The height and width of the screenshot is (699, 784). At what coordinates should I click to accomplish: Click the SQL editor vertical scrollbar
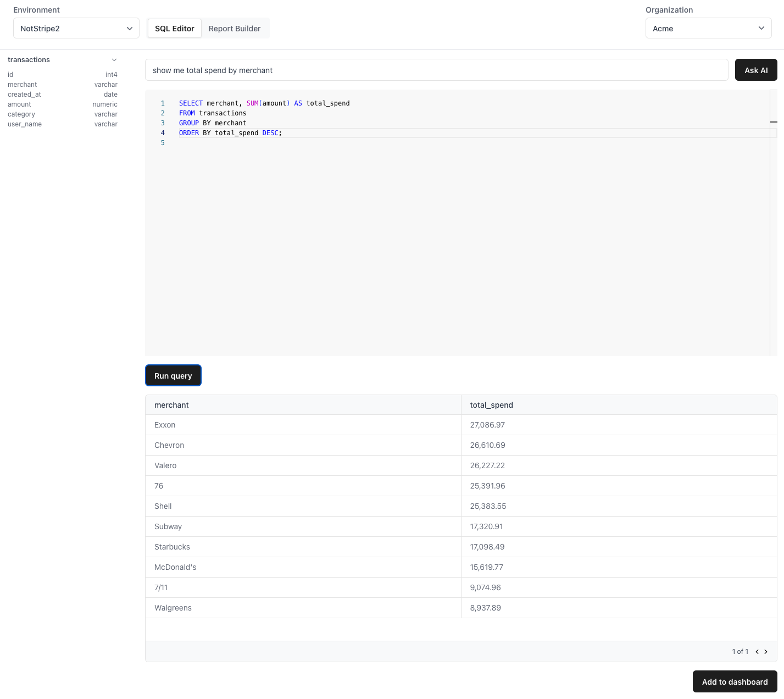[x=774, y=223]
